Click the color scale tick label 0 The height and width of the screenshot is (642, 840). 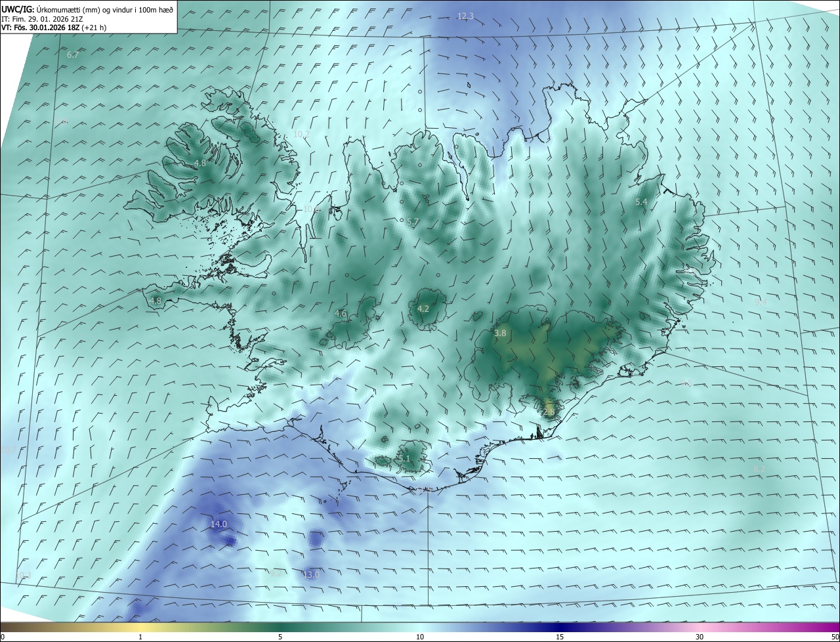click(3, 637)
